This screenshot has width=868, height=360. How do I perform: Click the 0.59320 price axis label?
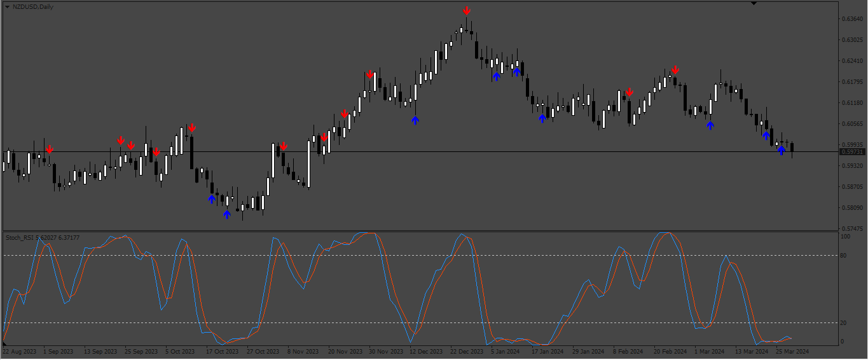852,165
